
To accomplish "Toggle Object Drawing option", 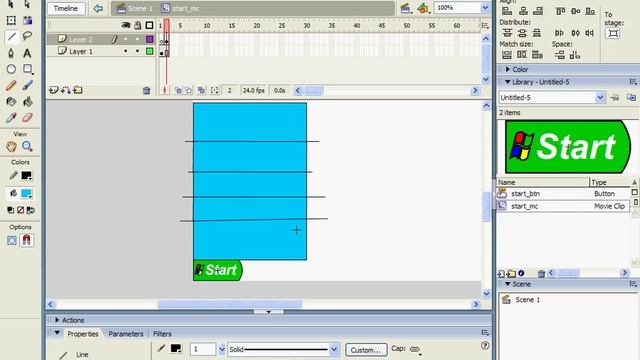I will (x=11, y=240).
